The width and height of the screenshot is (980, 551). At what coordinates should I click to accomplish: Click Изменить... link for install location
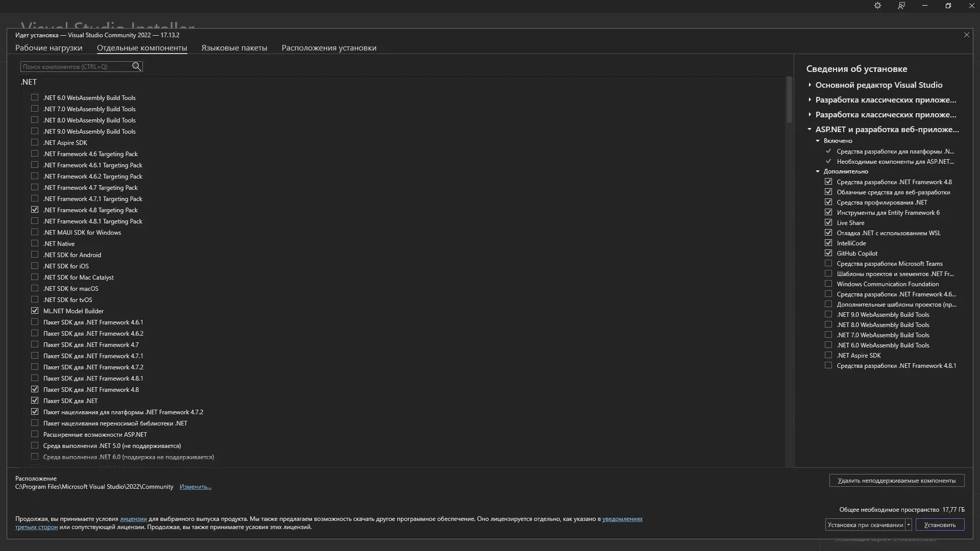pyautogui.click(x=195, y=487)
